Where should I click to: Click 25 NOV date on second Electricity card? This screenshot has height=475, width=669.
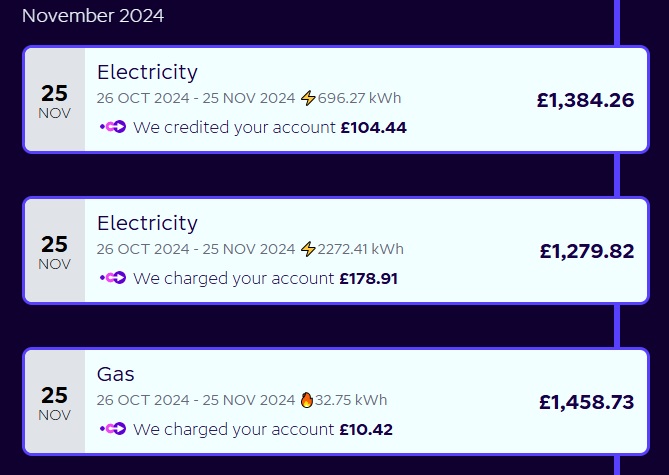click(55, 252)
